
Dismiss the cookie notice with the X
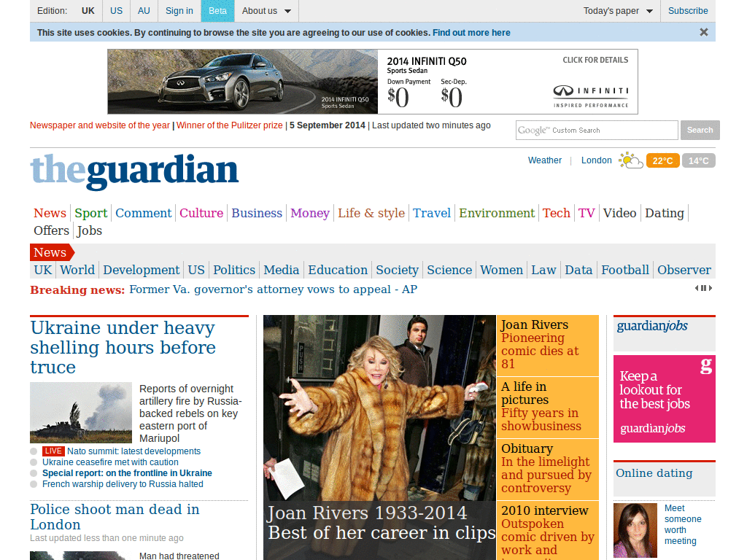[704, 32]
